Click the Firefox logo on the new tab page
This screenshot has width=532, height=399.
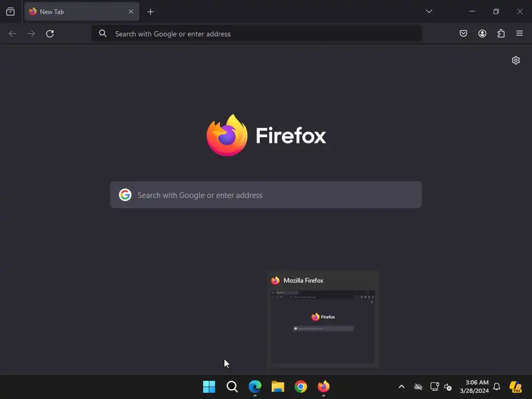[x=267, y=136]
